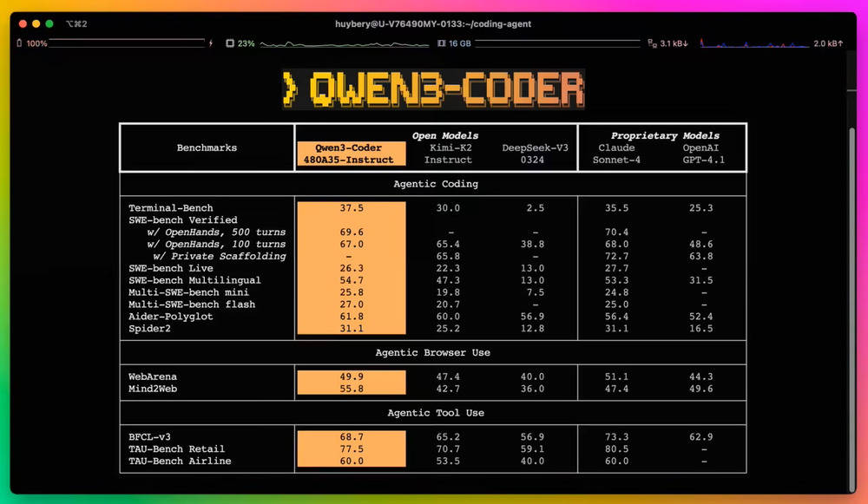Click the Claude Sonnet-4 column header
868x504 pixels.
(616, 154)
